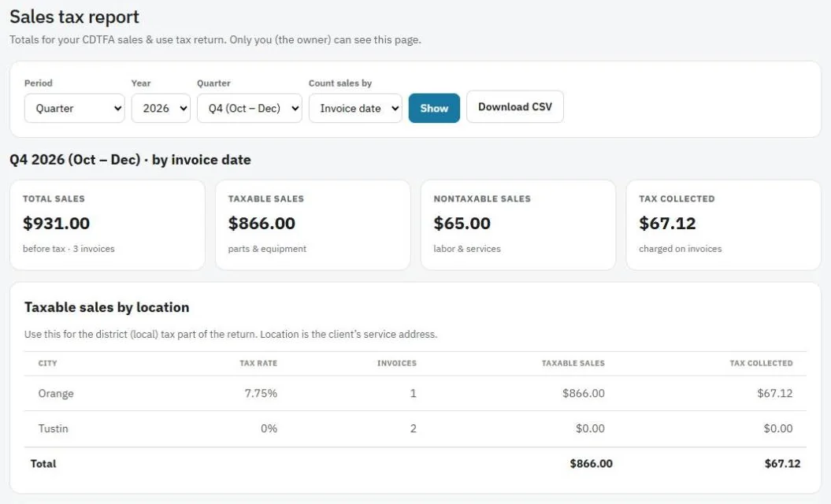
Task: Click the 'charged on invoices' caption
Action: pos(681,249)
